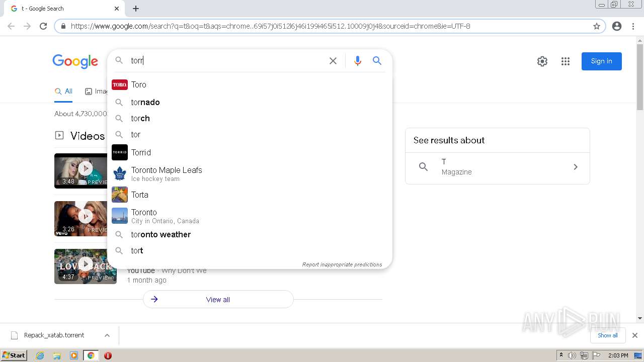Screen dimensions: 644x362
Task: Close the downloads bar
Action: point(635,335)
